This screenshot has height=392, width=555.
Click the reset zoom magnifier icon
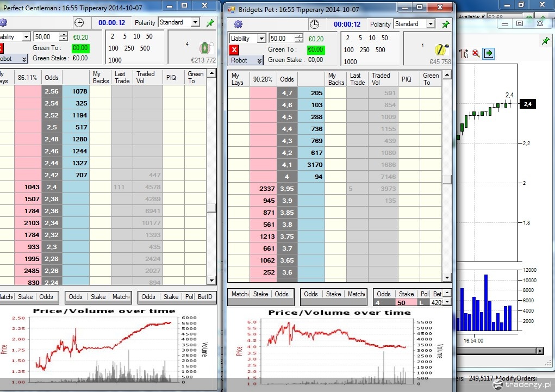475,53
